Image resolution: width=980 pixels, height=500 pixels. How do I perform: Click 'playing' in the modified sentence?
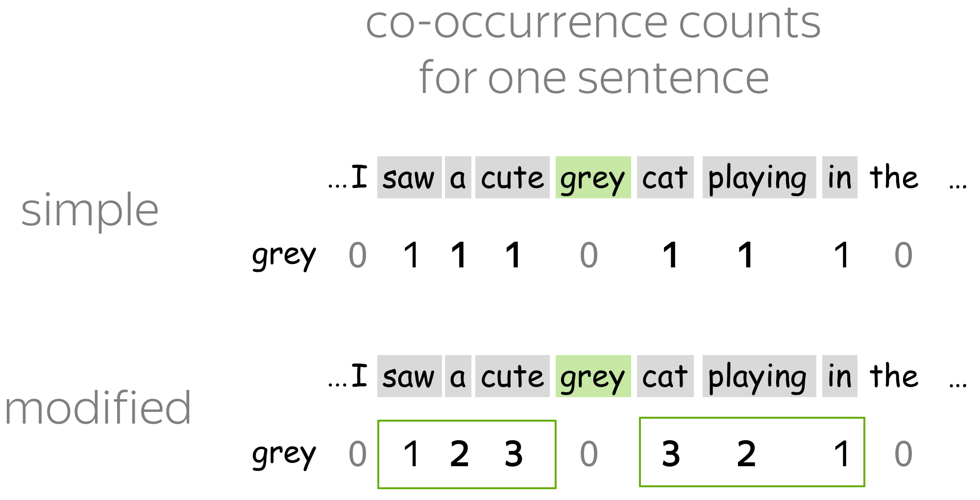point(759,376)
